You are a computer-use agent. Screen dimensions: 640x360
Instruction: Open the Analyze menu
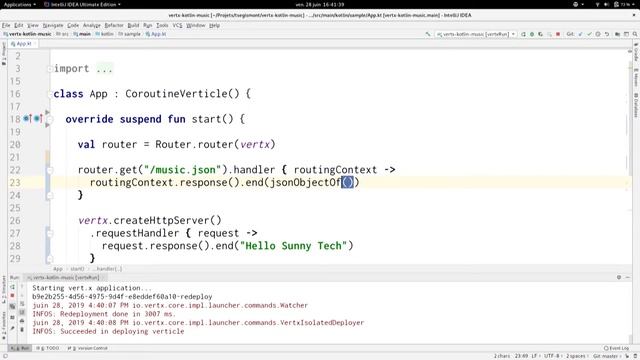[x=92, y=25]
